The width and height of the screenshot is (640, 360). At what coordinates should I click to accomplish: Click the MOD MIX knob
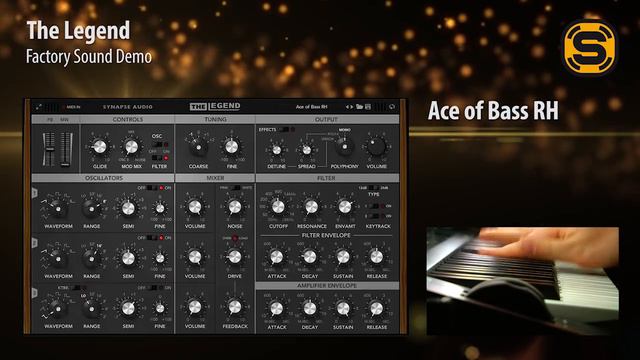(x=131, y=147)
